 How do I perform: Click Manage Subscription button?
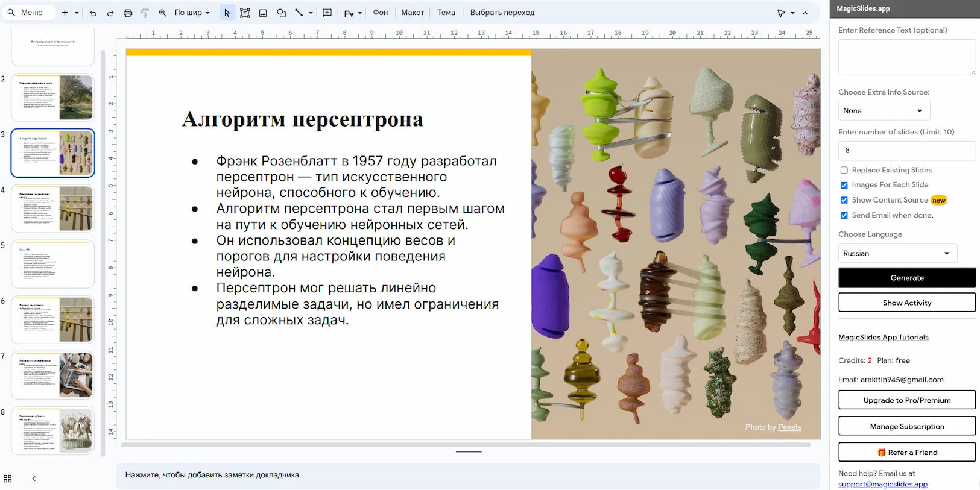tap(907, 426)
